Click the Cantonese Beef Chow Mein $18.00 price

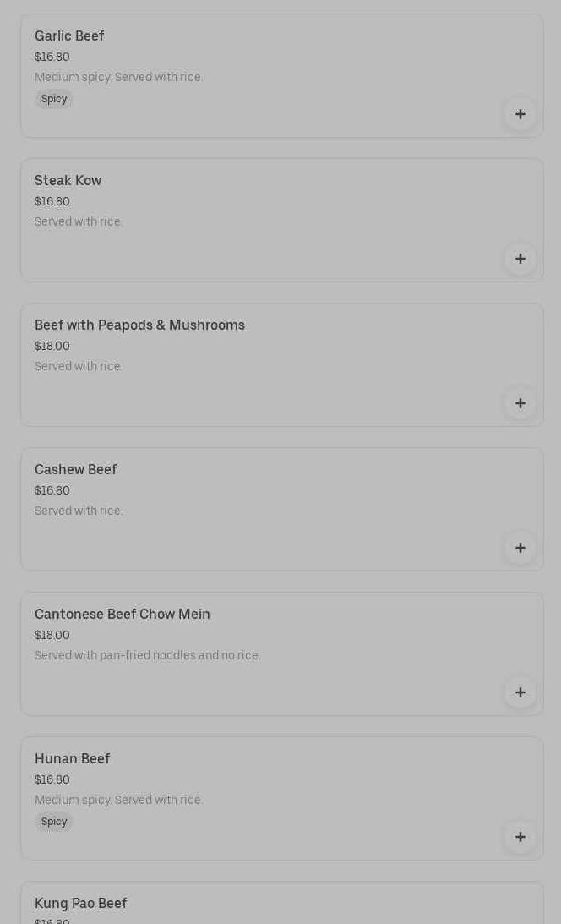coord(52,636)
